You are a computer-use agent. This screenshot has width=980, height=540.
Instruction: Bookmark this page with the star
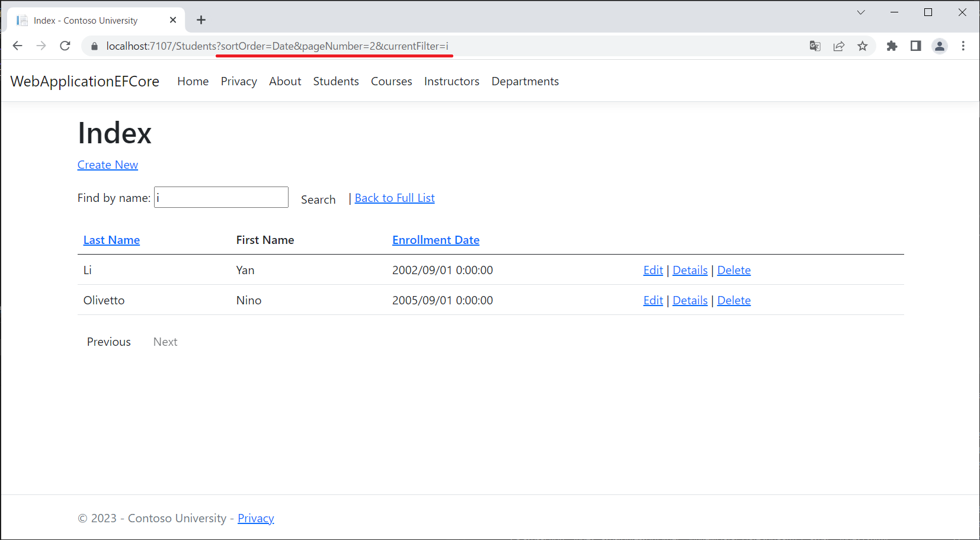862,46
